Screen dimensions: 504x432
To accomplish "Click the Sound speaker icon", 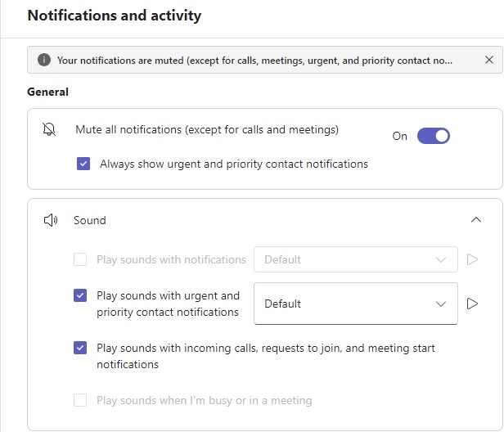I will [51, 220].
